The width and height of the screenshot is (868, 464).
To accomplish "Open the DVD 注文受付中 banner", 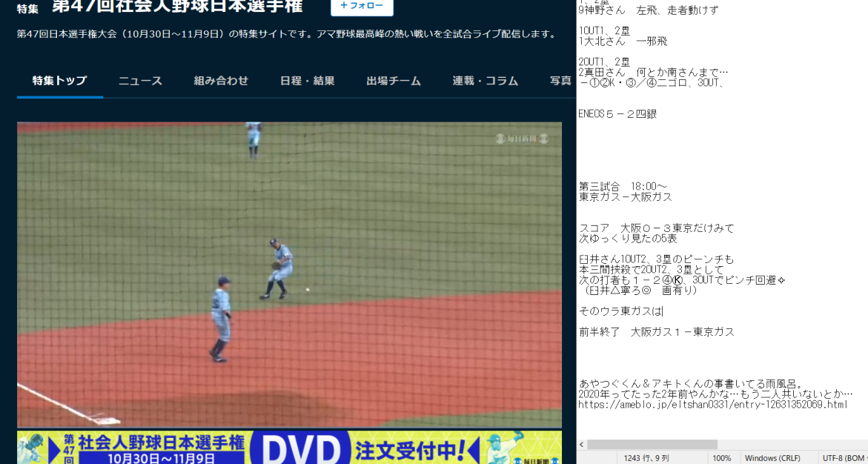I will [290, 448].
